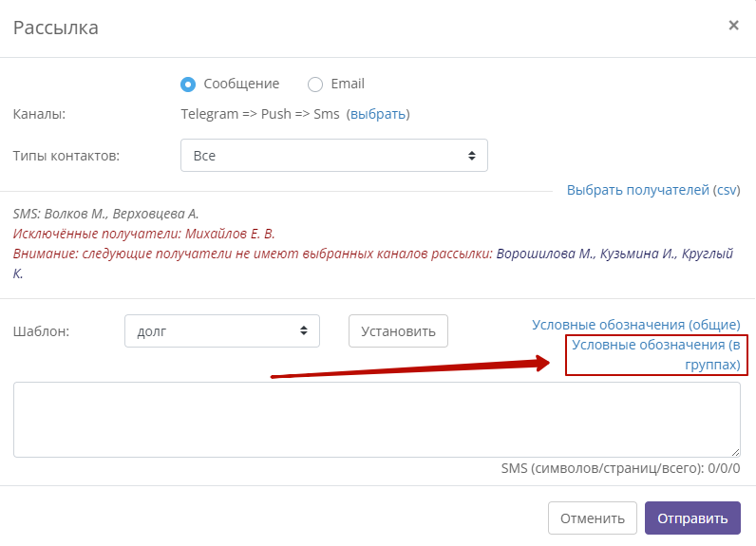The width and height of the screenshot is (756, 546).
Task: Expand the Шаблон dropdown showing долг
Action: coord(222,331)
